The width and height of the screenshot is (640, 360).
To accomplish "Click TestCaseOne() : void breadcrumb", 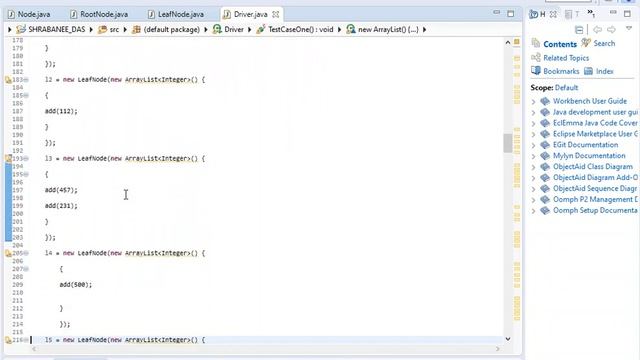I will [295, 29].
